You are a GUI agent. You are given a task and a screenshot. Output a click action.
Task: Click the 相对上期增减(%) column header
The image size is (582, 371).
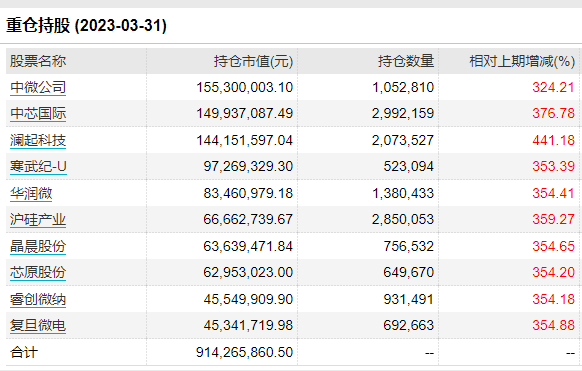pos(522,61)
